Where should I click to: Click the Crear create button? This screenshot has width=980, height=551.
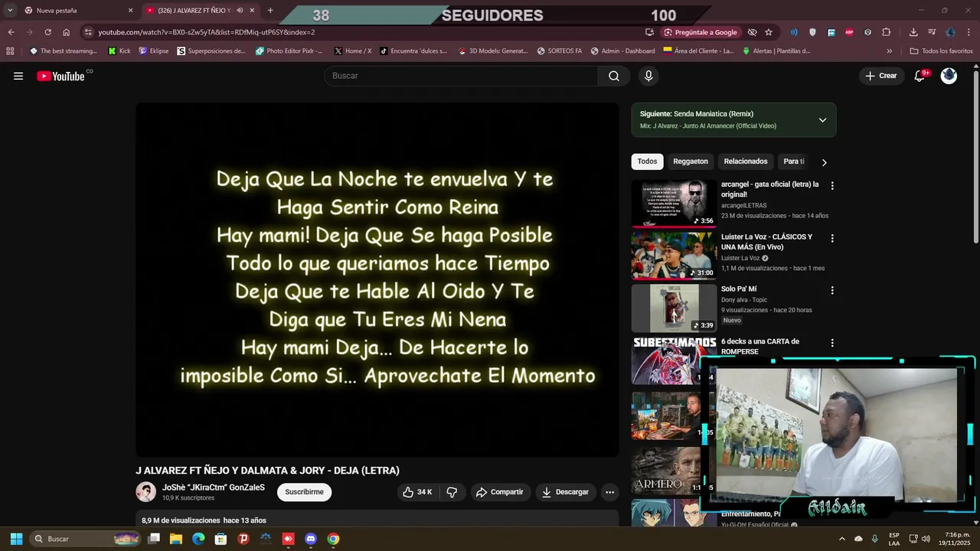[881, 76]
